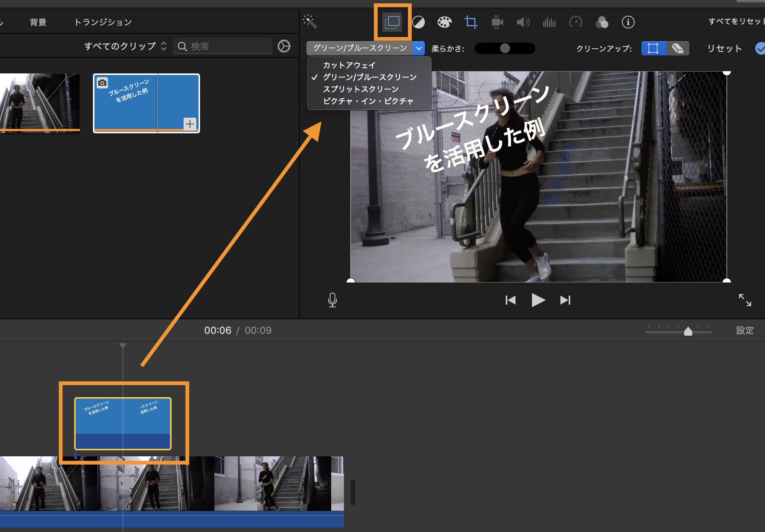
Task: Choose グリーン/ブルースクリーン in the menu
Action: pyautogui.click(x=370, y=77)
